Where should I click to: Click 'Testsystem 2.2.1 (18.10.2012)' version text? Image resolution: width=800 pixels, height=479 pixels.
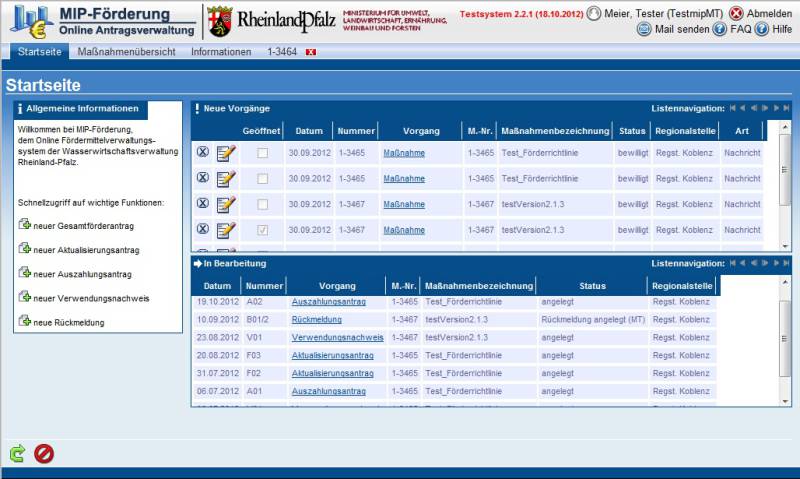pos(521,14)
